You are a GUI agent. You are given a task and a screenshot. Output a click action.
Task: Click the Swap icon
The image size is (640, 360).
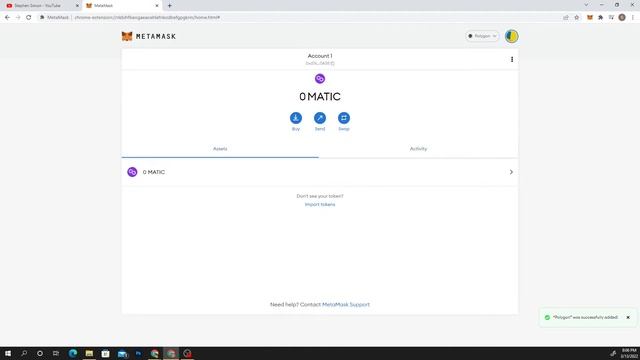point(344,118)
